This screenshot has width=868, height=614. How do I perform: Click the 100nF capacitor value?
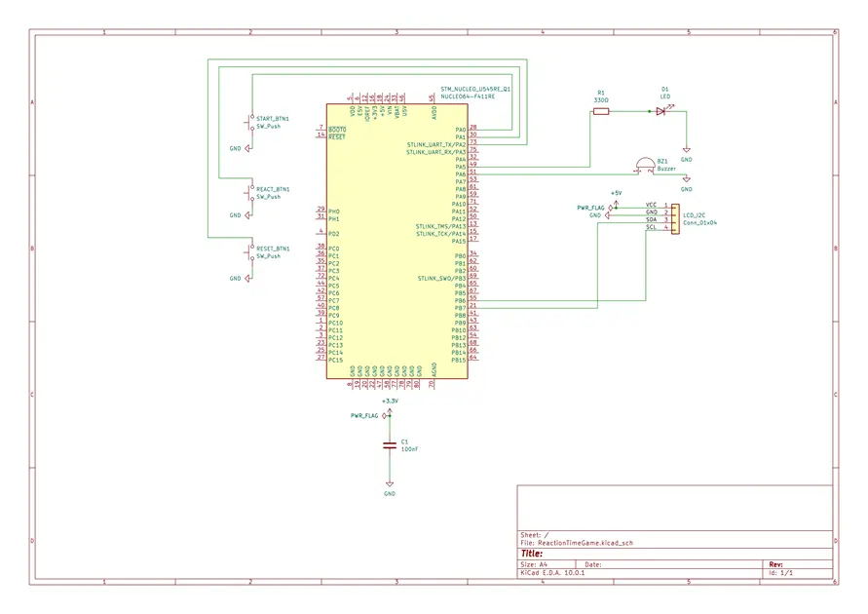pyautogui.click(x=409, y=449)
